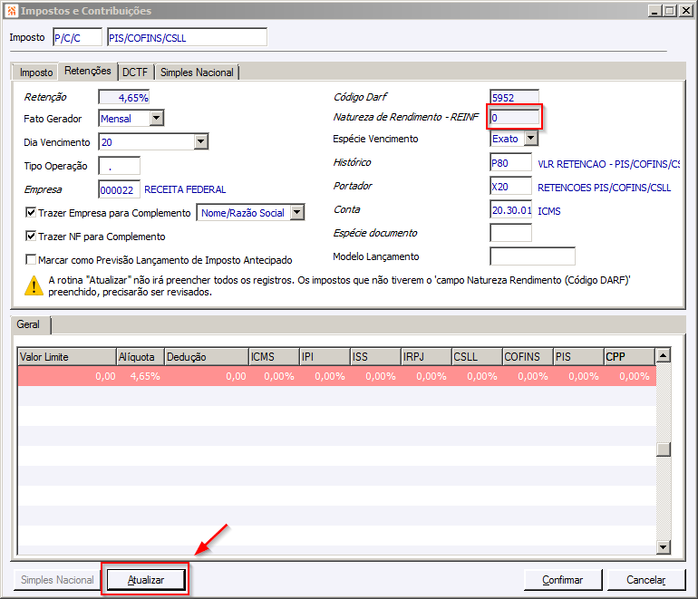Click the PIS/COFINS/CSLL description field
Image resolution: width=698 pixels, height=599 pixels.
(x=187, y=37)
